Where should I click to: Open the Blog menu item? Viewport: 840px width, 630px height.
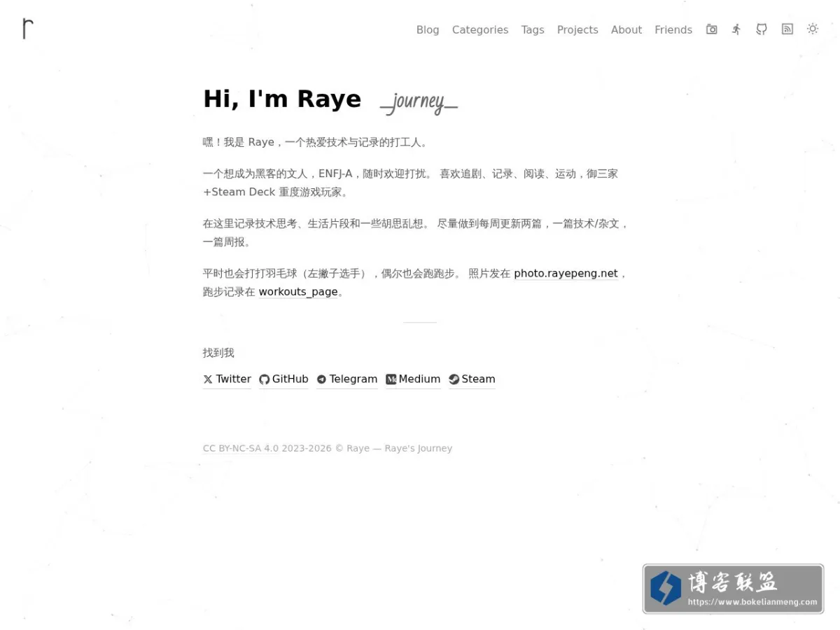(428, 29)
